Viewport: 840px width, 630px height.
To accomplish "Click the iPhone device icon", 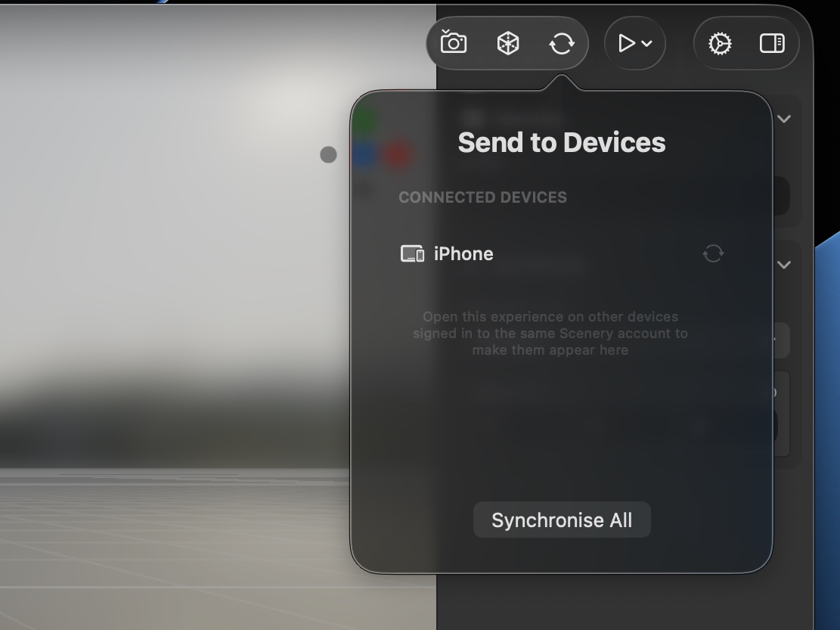I will 412,253.
